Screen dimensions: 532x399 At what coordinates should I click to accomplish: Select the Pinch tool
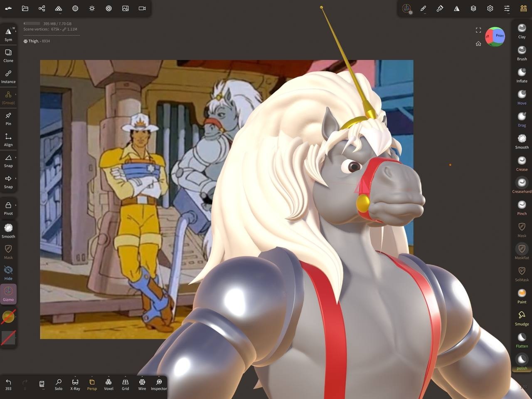[x=522, y=208]
